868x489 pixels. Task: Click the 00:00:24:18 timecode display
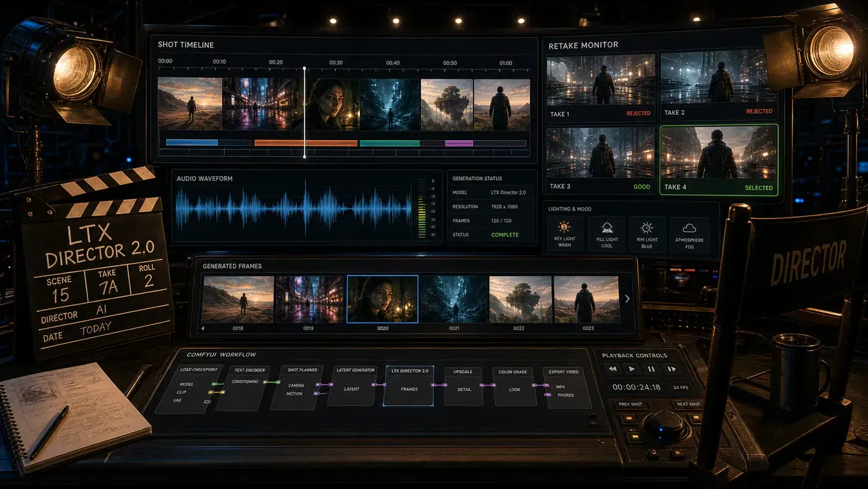pyautogui.click(x=636, y=387)
